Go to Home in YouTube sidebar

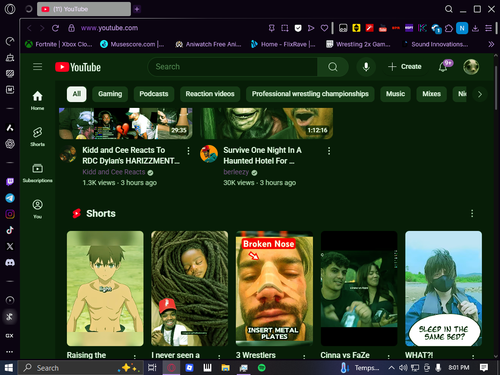click(x=37, y=100)
